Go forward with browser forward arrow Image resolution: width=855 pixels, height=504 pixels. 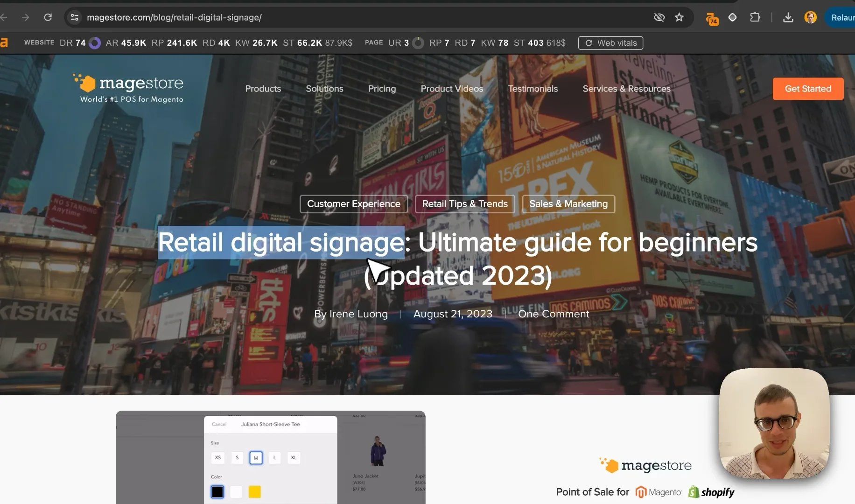pos(25,17)
